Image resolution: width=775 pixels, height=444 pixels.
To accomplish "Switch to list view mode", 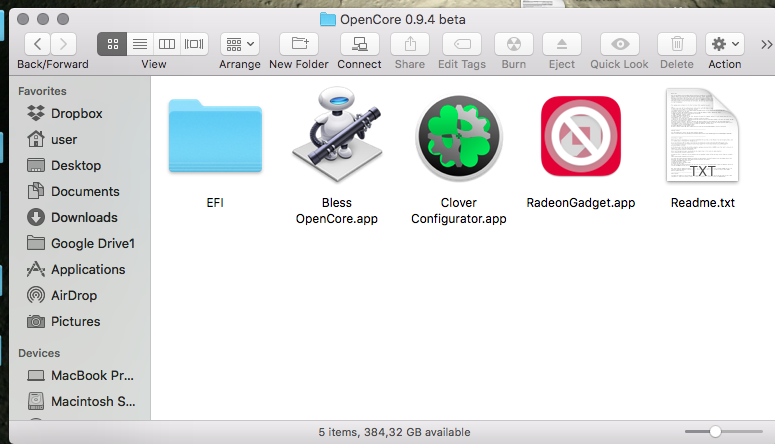I will click(x=140, y=44).
